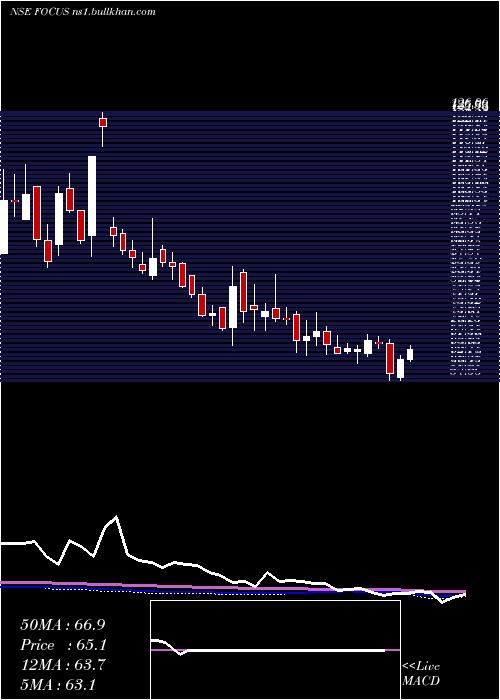This screenshot has height=700, width=500.
Task: Click the last white candlestick on the chart
Action: [410, 354]
